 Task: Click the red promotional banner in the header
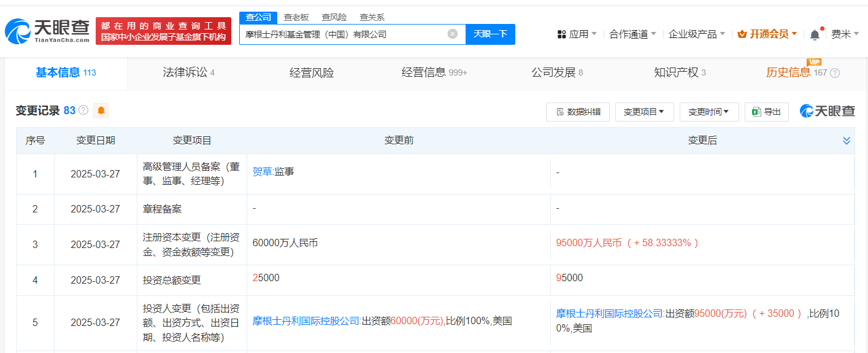click(x=164, y=31)
